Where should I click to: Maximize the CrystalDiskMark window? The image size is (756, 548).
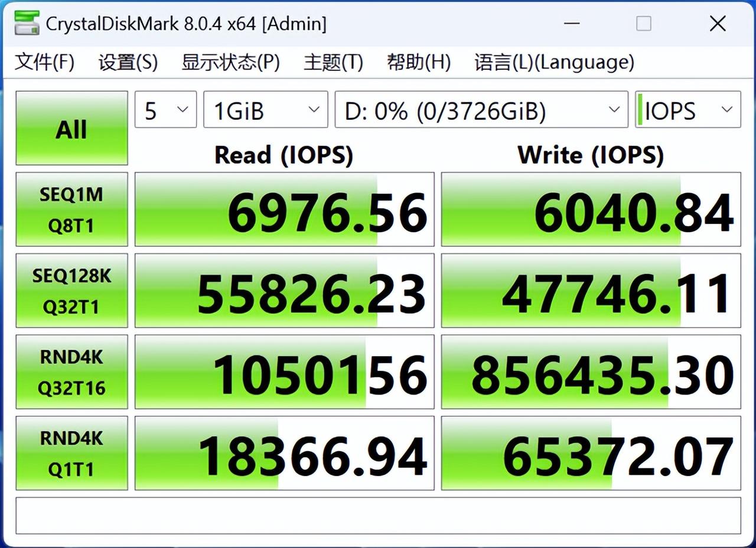tap(644, 24)
